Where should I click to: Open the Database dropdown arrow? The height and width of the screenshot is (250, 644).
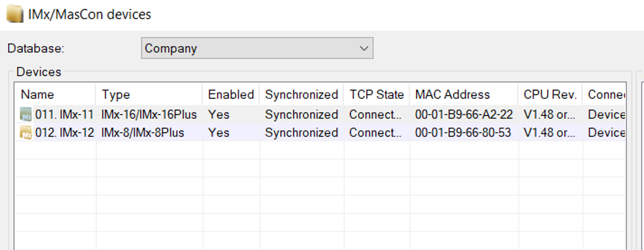(364, 49)
